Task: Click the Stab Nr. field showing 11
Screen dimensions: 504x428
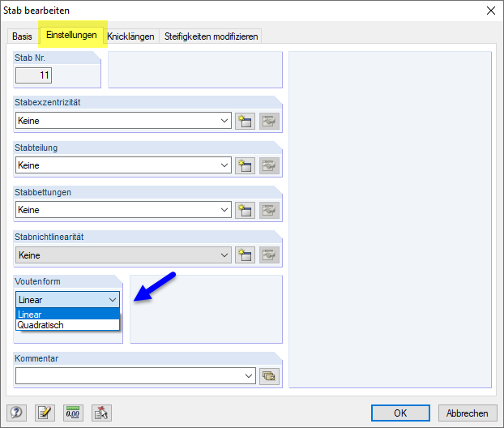Action: (33, 75)
